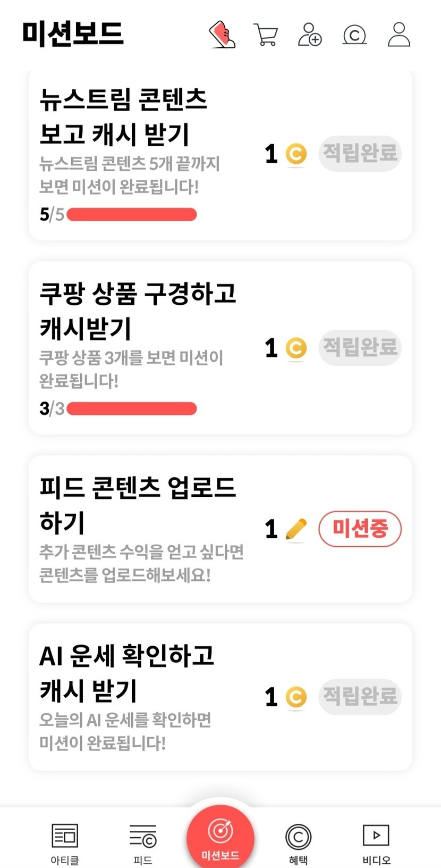Open the user profile icon
This screenshot has height=868, width=441.
[399, 35]
